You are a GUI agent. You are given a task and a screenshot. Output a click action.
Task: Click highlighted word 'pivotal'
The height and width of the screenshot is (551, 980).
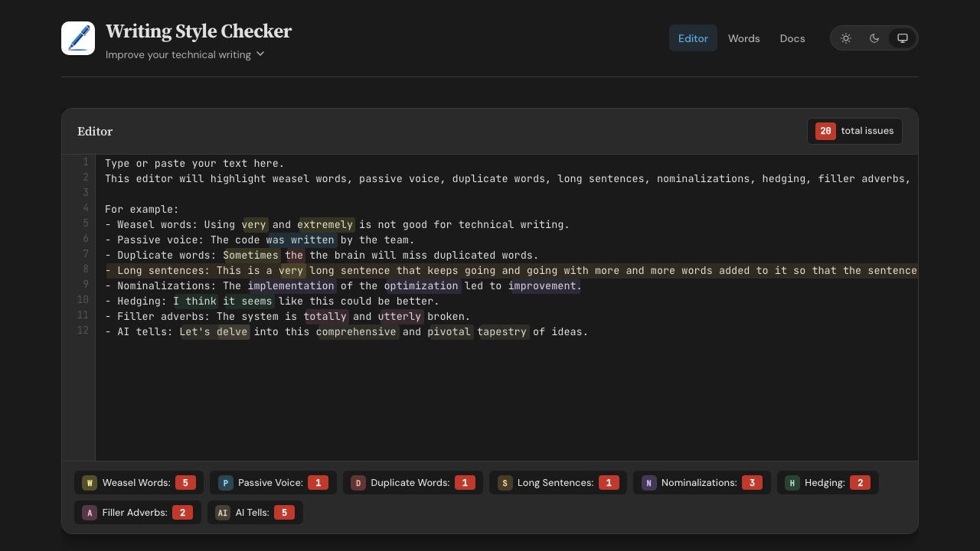[449, 331]
